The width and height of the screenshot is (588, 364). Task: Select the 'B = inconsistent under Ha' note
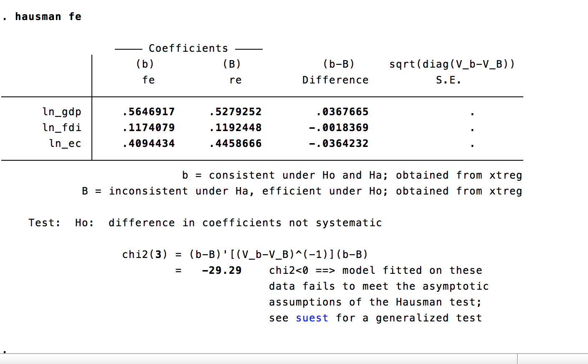click(302, 191)
